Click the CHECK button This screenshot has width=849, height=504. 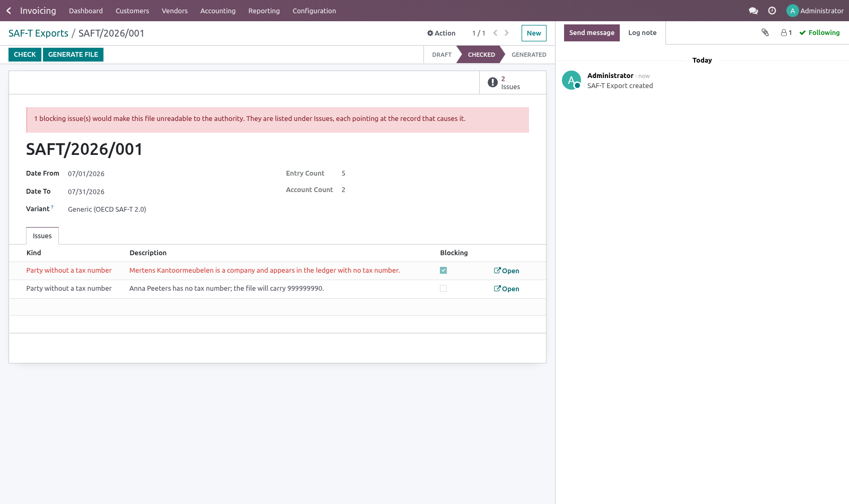(x=25, y=55)
